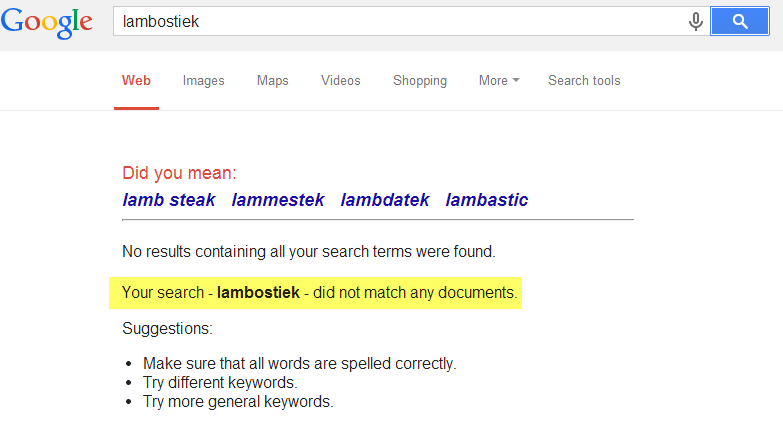The width and height of the screenshot is (783, 426).
Task: Open the Shopping results tab
Action: [420, 81]
